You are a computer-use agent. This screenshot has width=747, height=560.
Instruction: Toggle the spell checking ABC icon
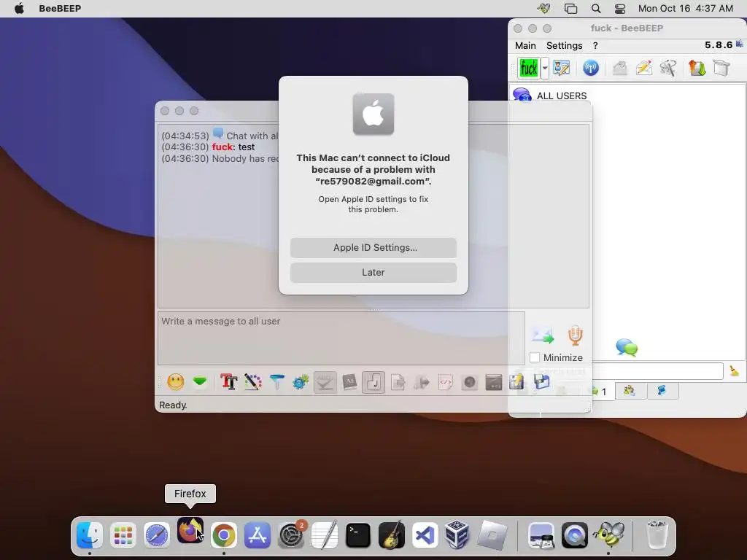pos(325,382)
